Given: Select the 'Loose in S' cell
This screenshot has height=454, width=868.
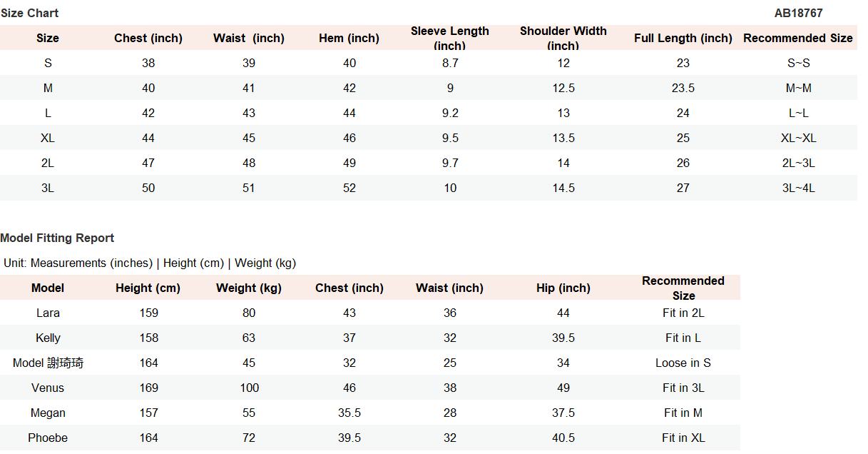Looking at the screenshot, I should click(683, 363).
